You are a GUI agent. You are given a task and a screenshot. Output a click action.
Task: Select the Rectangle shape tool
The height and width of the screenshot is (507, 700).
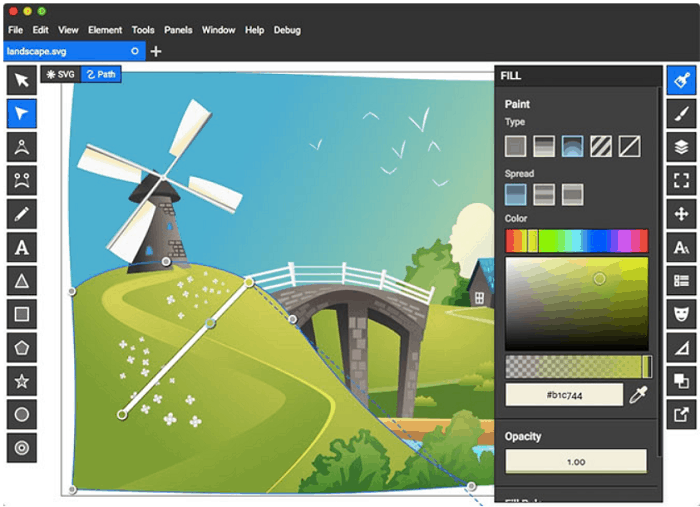pyautogui.click(x=21, y=314)
